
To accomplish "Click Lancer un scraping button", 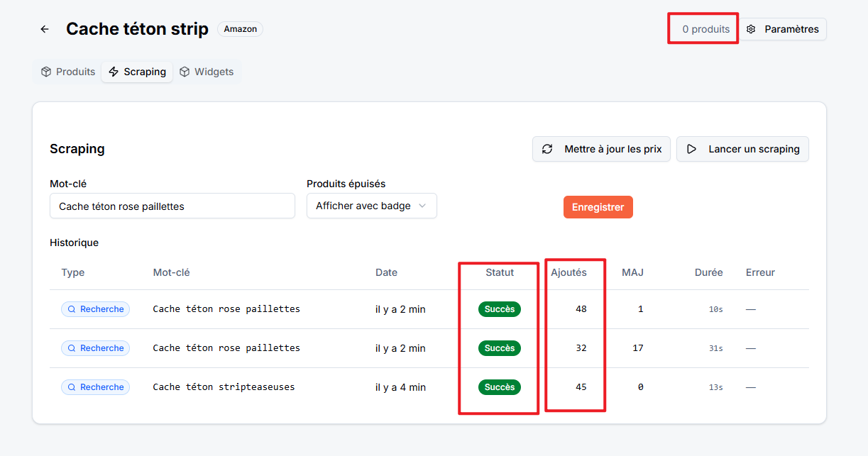I will click(x=742, y=149).
